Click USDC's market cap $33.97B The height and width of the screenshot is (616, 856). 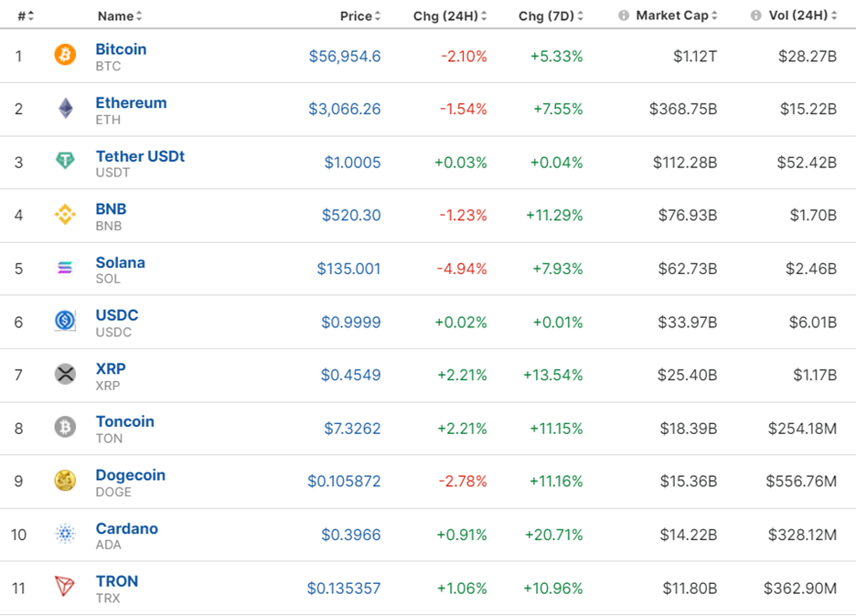[x=688, y=323]
